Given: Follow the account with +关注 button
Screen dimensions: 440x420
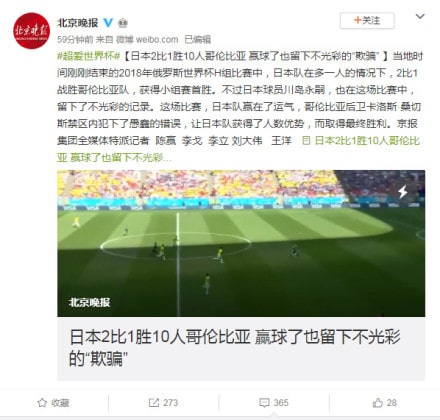Looking at the screenshot, I should tap(367, 21).
